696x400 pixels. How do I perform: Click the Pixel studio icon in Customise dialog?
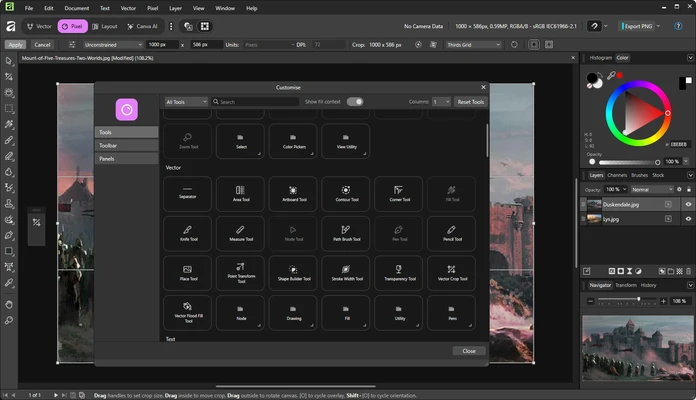(127, 110)
